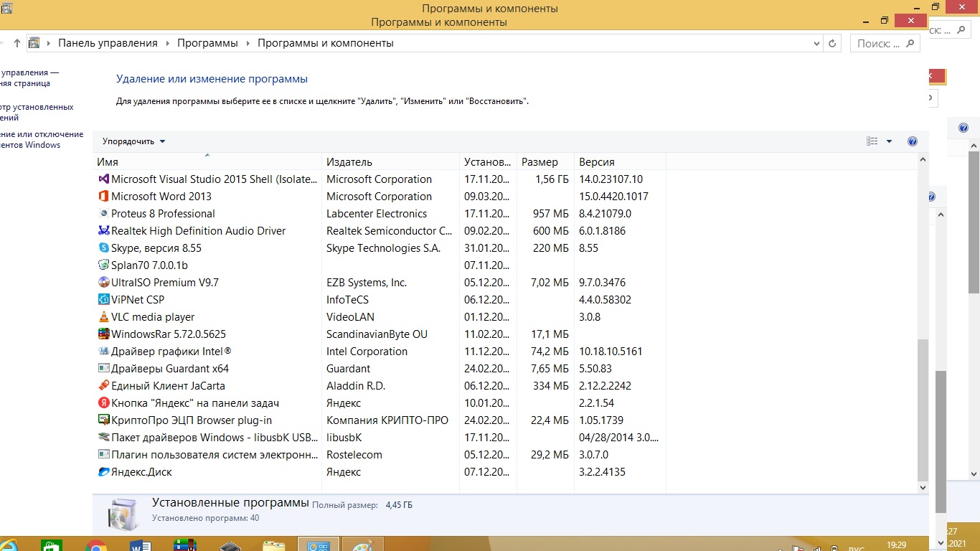The image size is (980, 551).
Task: Click the Proteus 8 Professional icon
Action: click(x=103, y=214)
